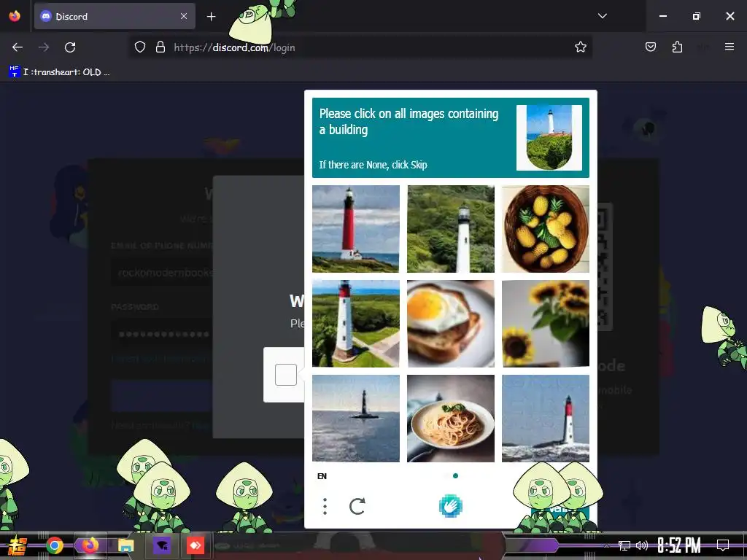Tick the captcha checkbox behind the challenge
This screenshot has height=560, width=747.
point(286,375)
